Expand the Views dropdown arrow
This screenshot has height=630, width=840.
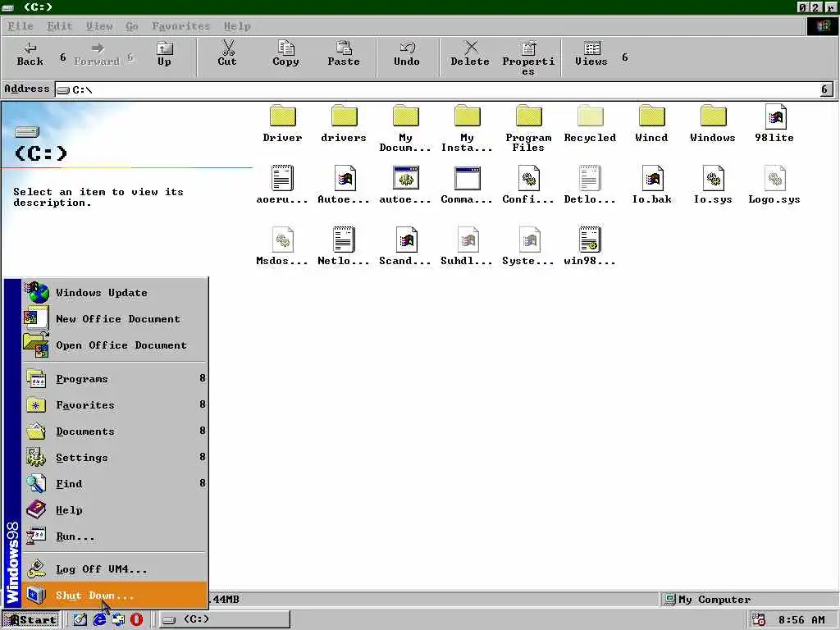[624, 57]
